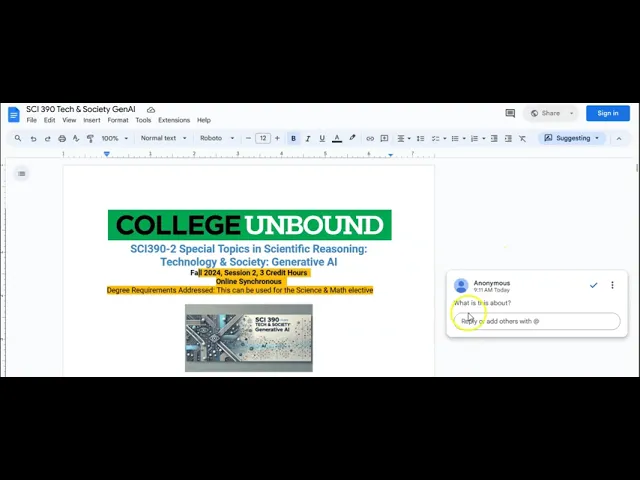Print the document
This screenshot has width=640, height=480.
(x=62, y=139)
